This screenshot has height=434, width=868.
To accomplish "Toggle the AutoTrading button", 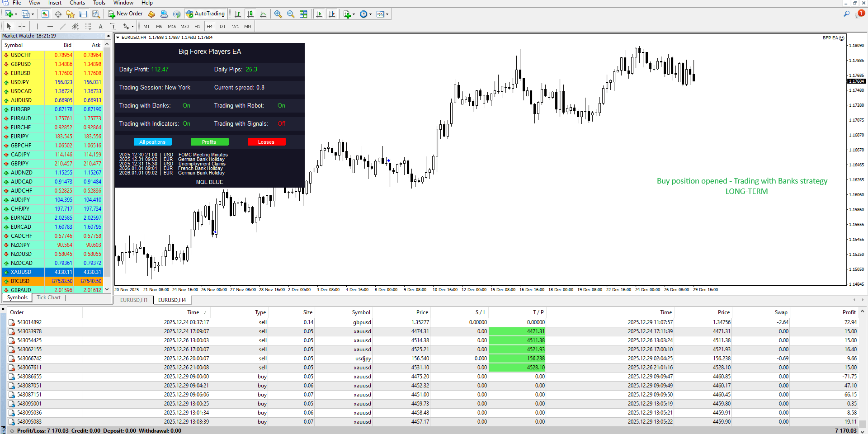I will tap(206, 14).
